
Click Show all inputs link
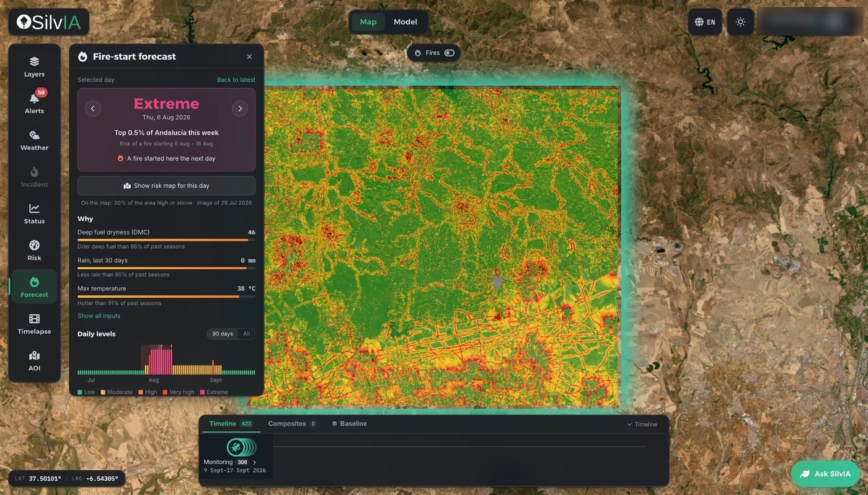(99, 316)
